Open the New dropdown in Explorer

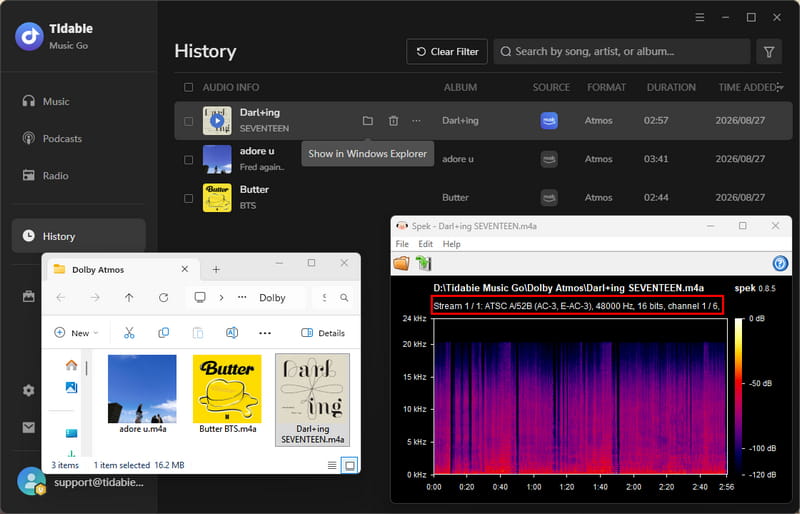[77, 333]
